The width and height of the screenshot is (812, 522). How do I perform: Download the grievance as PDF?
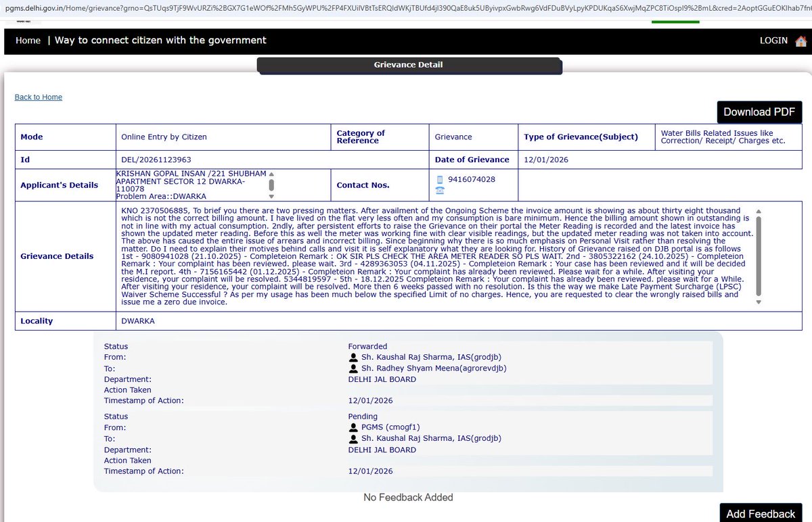760,112
